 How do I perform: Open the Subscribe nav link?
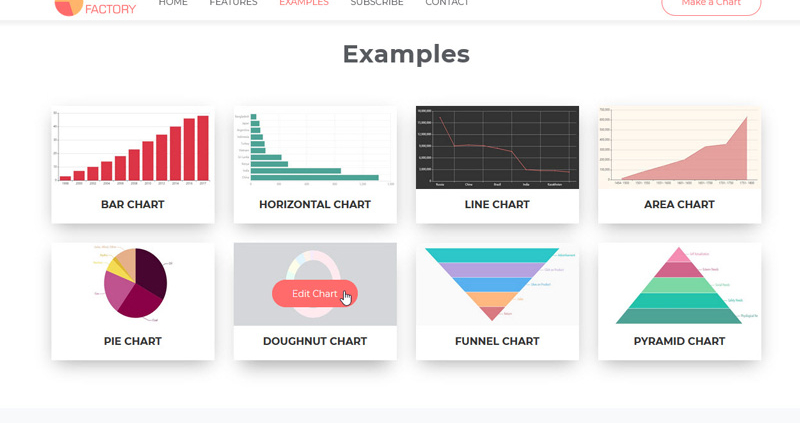[x=377, y=3]
